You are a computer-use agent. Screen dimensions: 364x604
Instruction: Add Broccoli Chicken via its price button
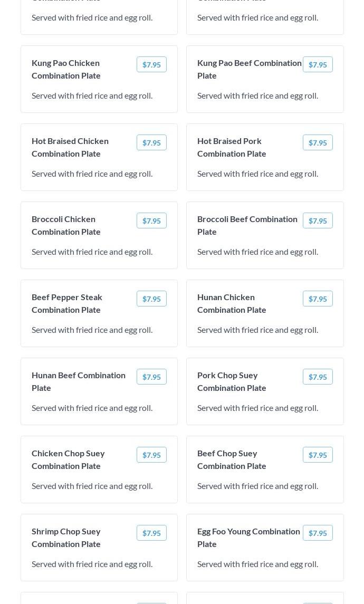(x=151, y=220)
